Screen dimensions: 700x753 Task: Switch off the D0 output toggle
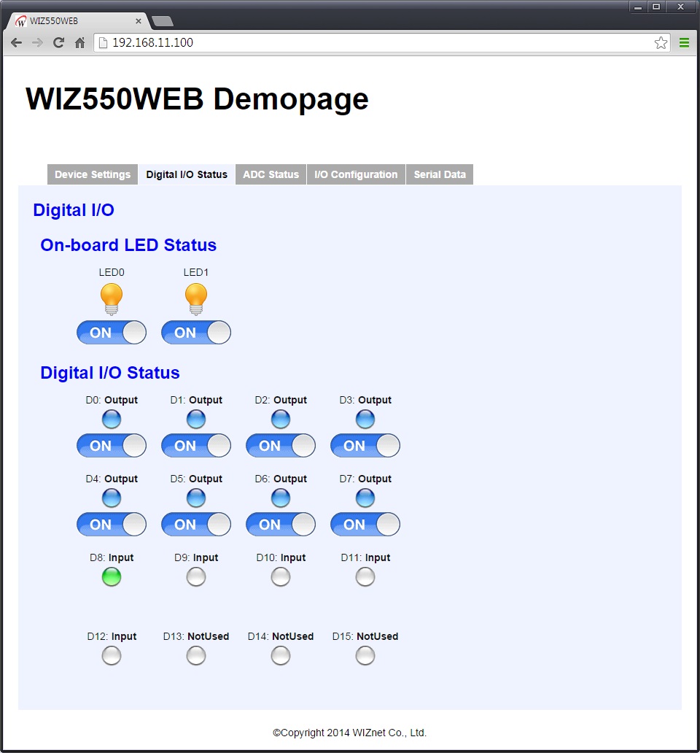coord(112,445)
